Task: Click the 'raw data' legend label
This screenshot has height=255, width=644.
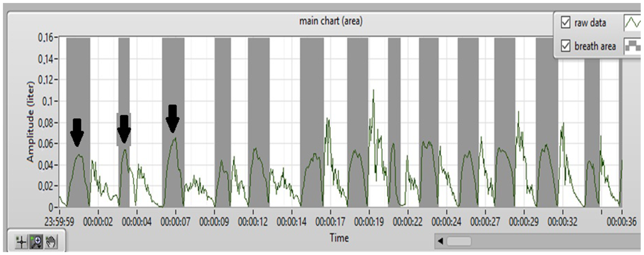Action: click(x=590, y=23)
